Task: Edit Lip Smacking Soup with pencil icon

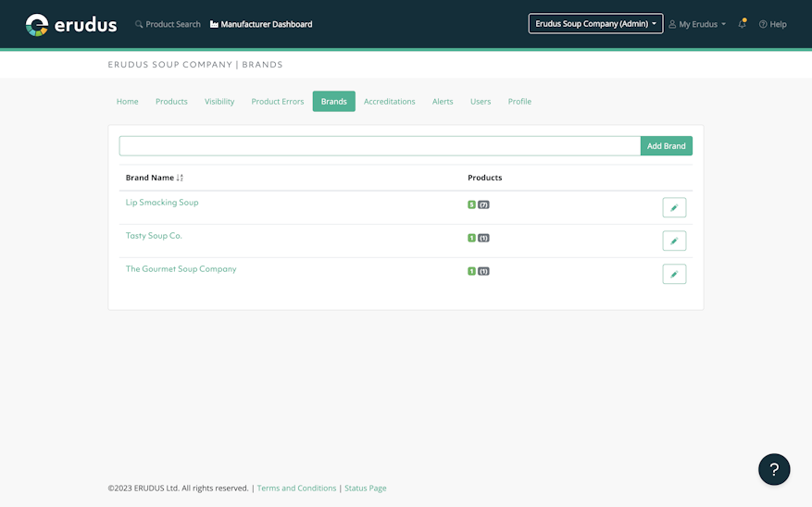Action: tap(674, 207)
